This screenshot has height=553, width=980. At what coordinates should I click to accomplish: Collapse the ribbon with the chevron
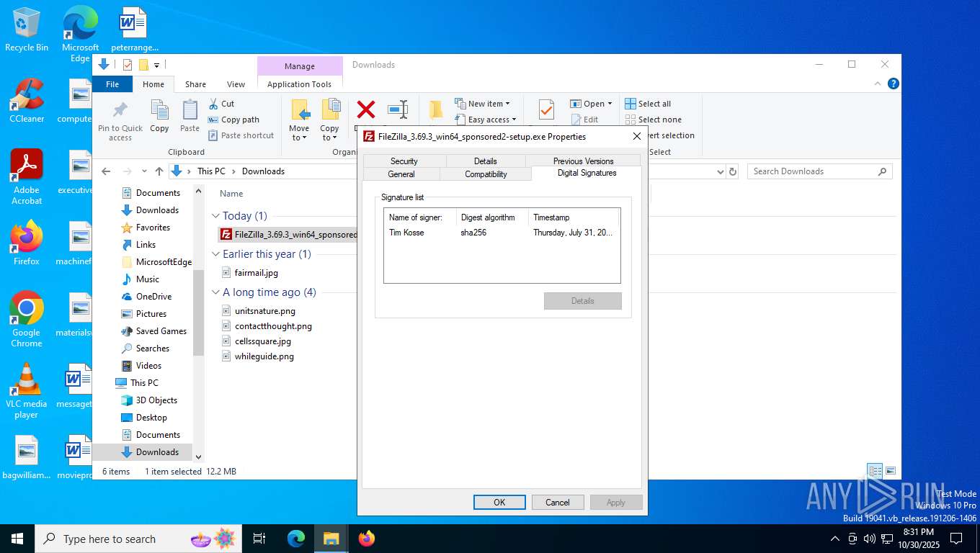pyautogui.click(x=878, y=84)
